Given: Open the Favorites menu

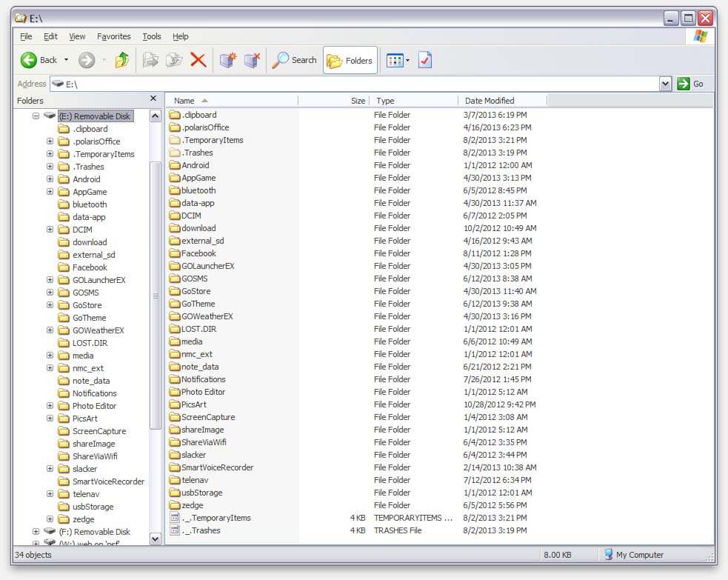Looking at the screenshot, I should pyautogui.click(x=114, y=36).
